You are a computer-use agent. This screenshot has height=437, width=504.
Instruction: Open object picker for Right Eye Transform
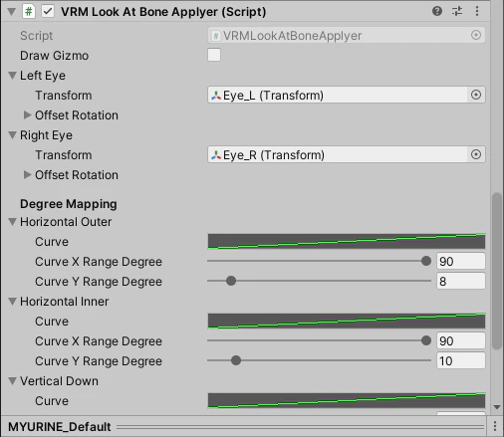[476, 154]
